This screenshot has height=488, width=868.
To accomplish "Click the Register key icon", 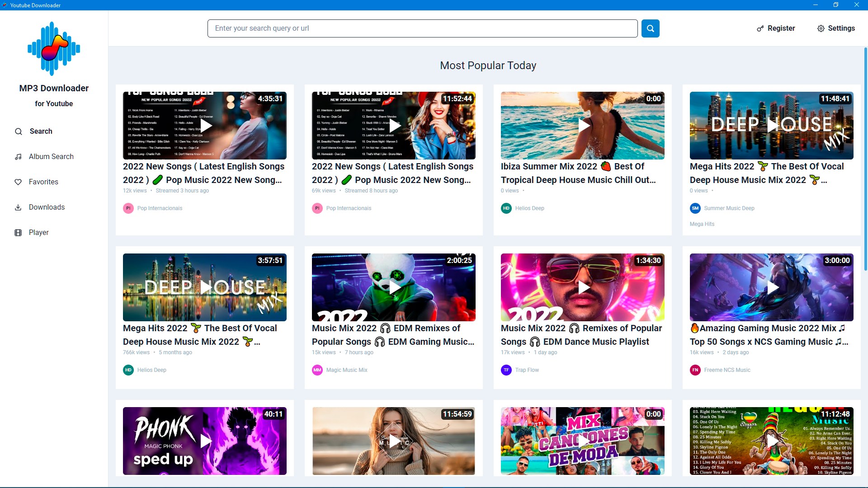I will [x=760, y=28].
